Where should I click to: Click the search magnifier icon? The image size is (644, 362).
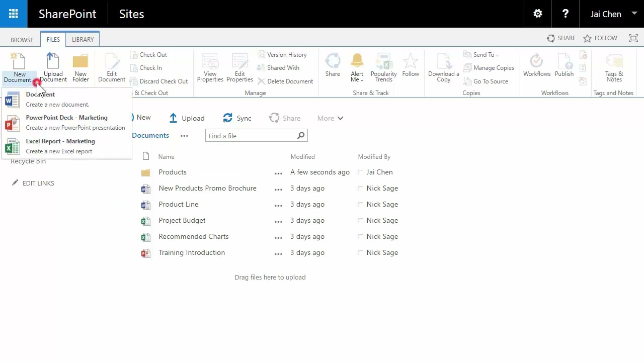click(301, 135)
